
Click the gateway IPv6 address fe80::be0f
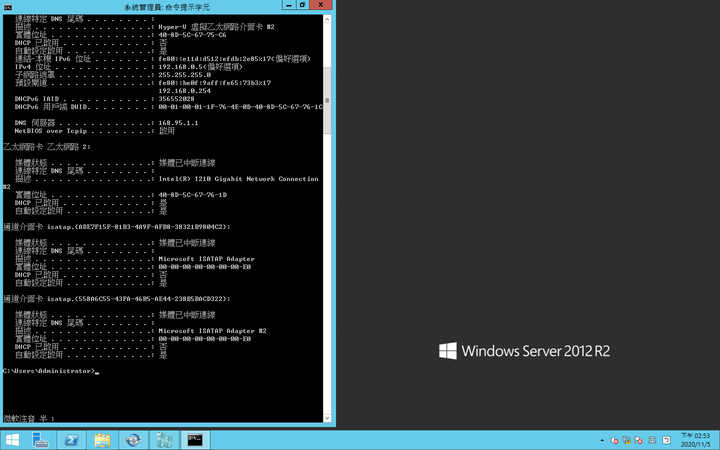214,83
